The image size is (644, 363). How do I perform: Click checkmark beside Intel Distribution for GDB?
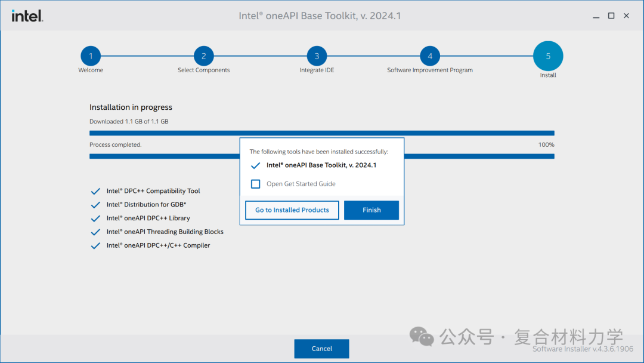pos(95,205)
